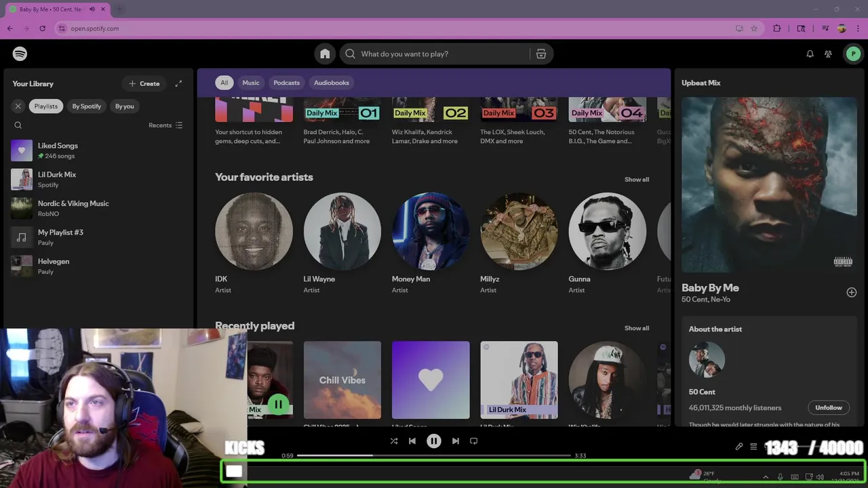Show all favorite artists

637,180
